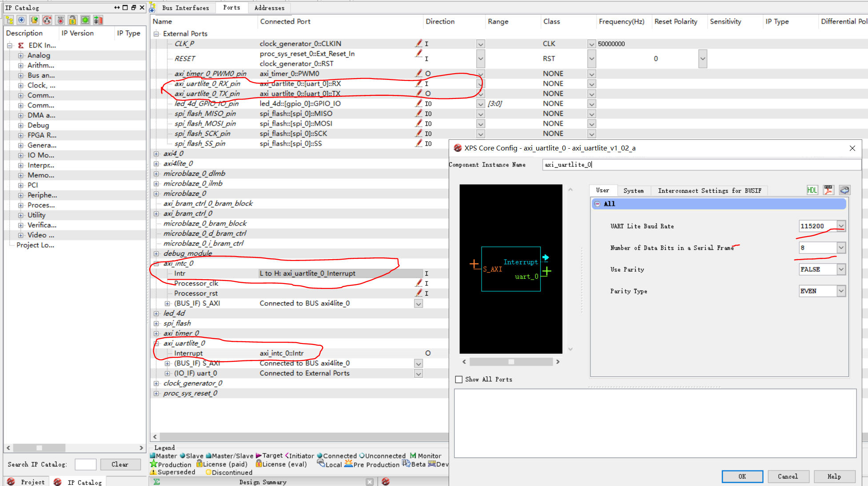Click the Help button in the Core Config dialog
This screenshot has width=868, height=486.
tap(834, 476)
